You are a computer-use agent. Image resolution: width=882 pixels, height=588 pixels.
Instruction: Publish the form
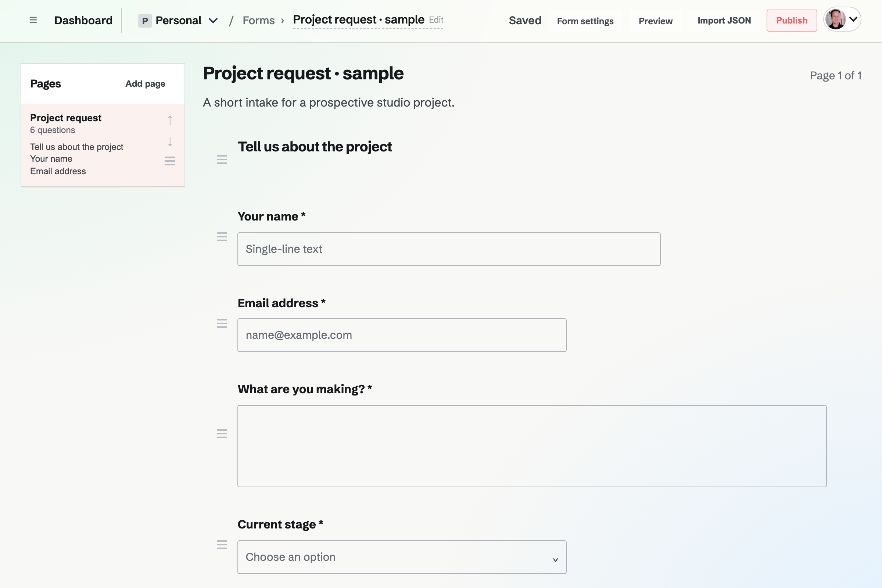[791, 21]
